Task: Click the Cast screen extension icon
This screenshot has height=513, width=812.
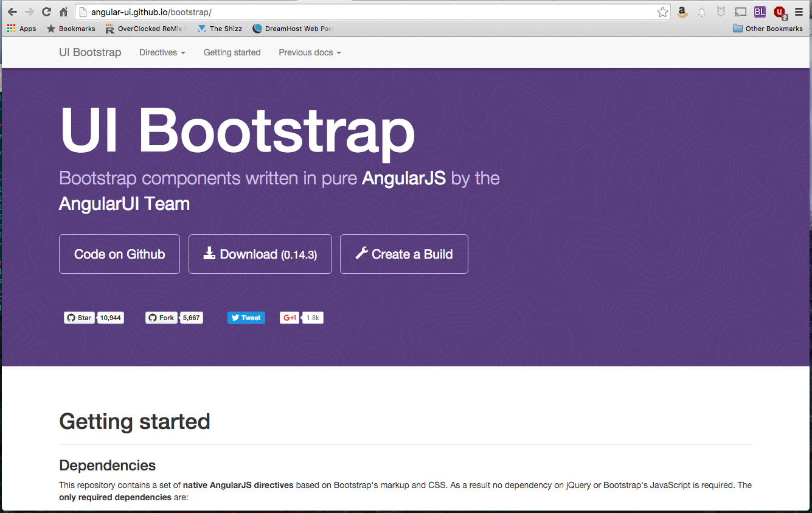Action: click(x=740, y=12)
